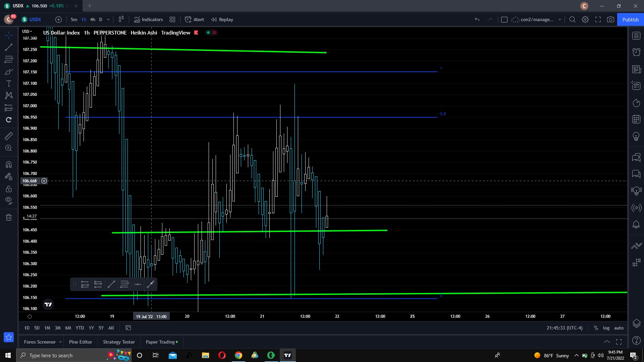This screenshot has width=644, height=362.
Task: Click the Publish button
Action: click(630, 19)
